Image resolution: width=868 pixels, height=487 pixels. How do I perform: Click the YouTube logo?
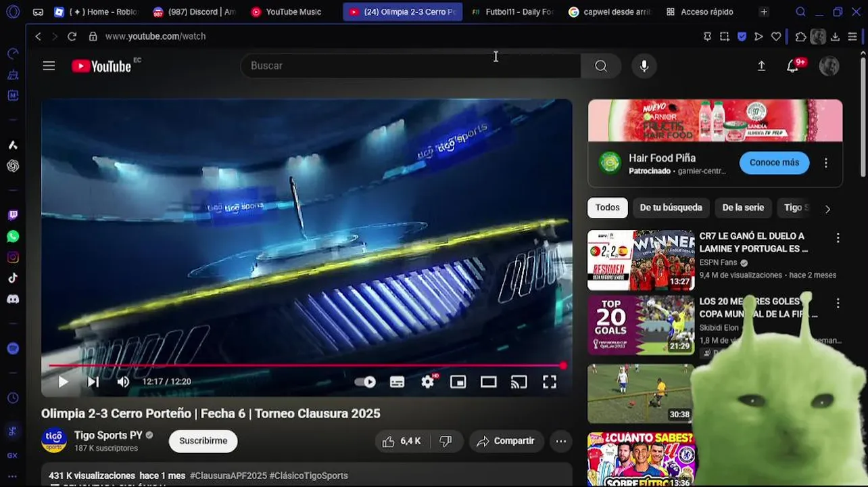[x=101, y=66]
